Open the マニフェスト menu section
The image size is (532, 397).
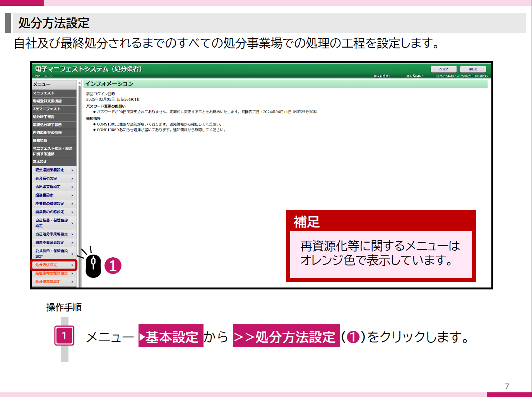pyautogui.click(x=54, y=93)
